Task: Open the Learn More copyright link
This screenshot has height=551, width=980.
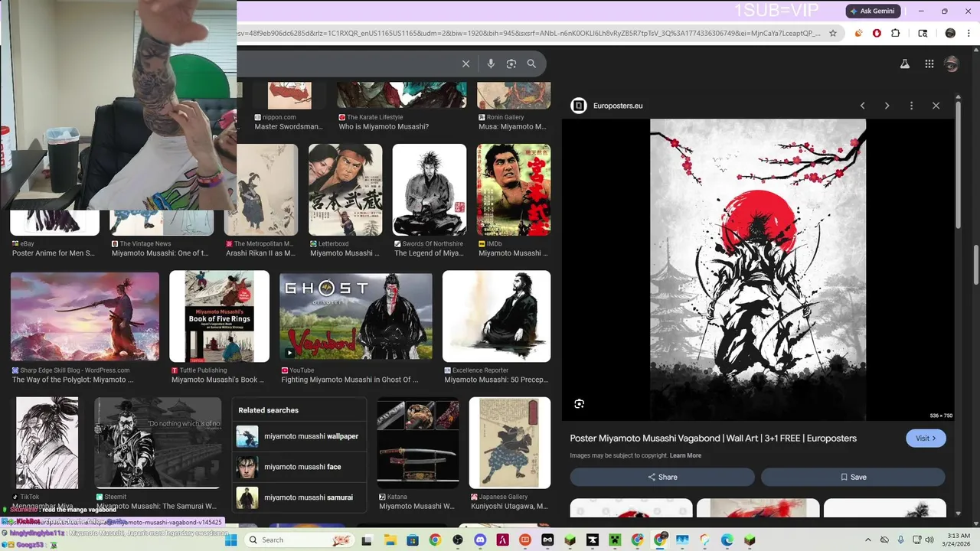Action: tap(685, 455)
